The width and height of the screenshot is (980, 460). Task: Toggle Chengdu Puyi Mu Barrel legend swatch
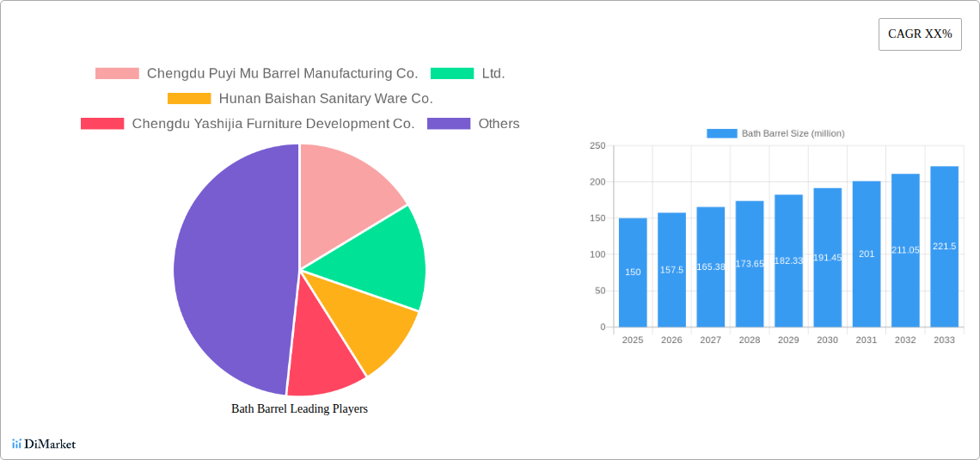click(117, 74)
